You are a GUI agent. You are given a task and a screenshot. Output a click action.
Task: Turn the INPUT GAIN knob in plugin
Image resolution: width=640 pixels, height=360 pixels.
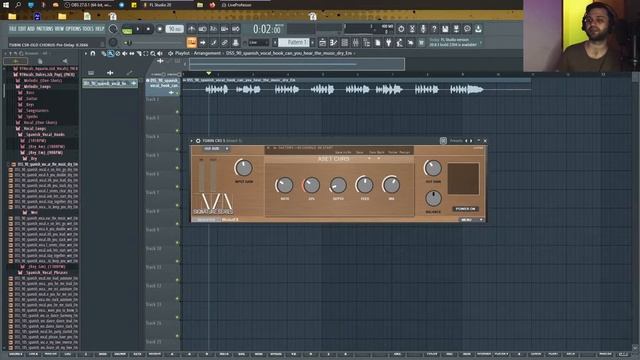click(x=243, y=168)
